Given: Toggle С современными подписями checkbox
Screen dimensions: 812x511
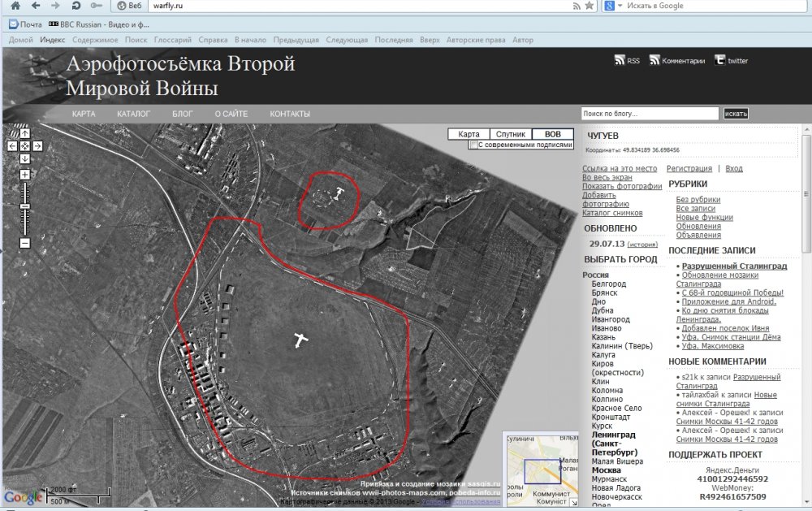Looking at the screenshot, I should (473, 145).
